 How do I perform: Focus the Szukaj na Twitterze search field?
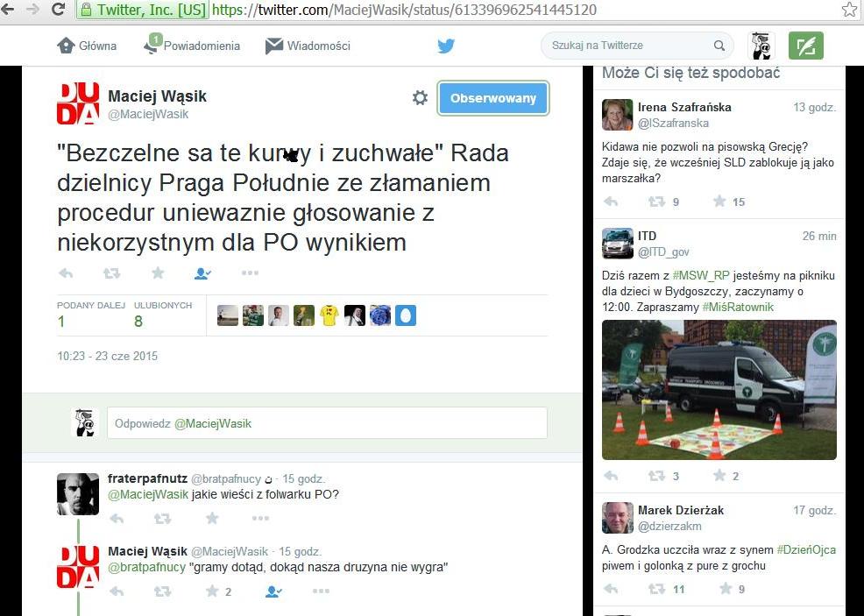click(x=637, y=46)
